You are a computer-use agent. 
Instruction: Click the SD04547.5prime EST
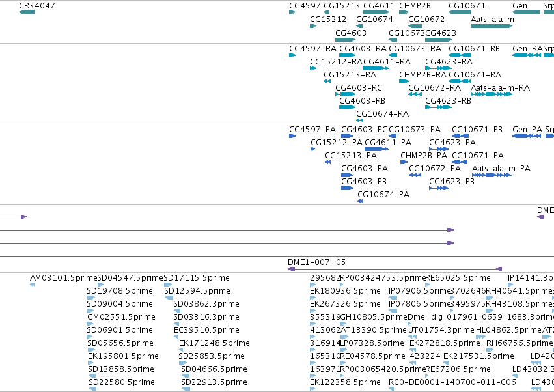tap(101, 285)
